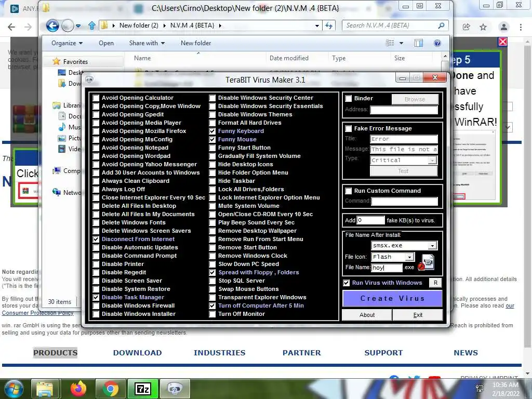The image size is (532, 399).
Task: Toggle Disable Task Manager checkbox
Action: pyautogui.click(x=96, y=298)
